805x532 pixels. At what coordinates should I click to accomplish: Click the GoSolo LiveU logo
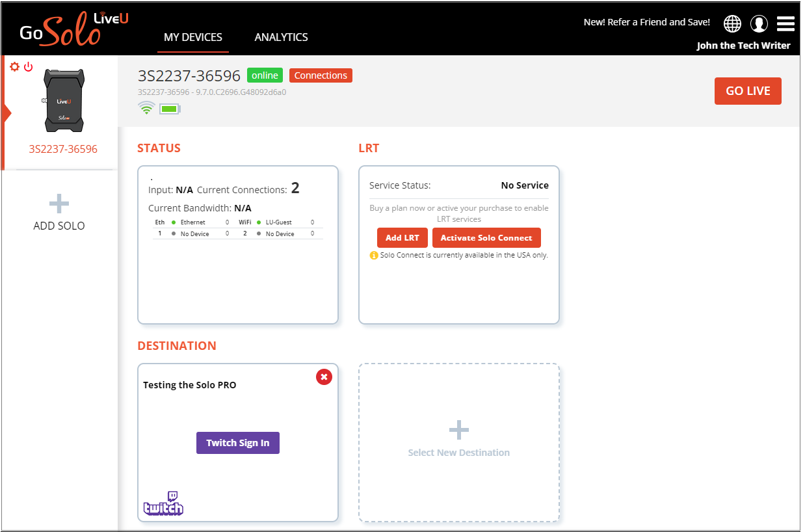pos(73,29)
